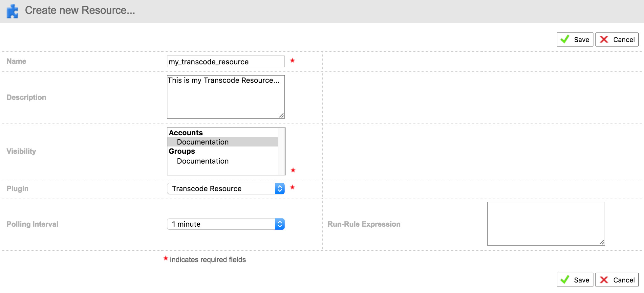
Task: Select Documentation under Groups in Visibility
Action: [x=203, y=161]
